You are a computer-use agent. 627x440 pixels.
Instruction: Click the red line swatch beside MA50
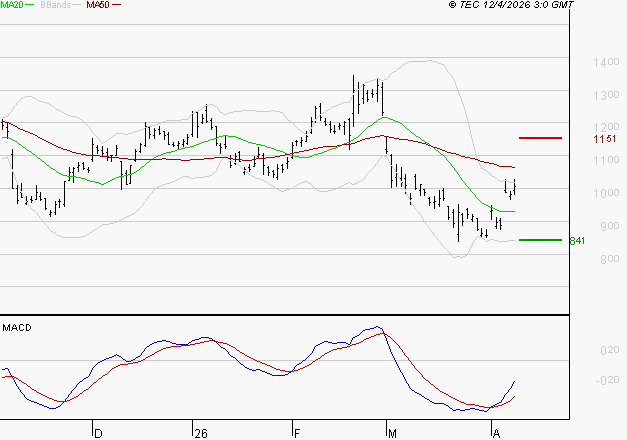coord(117,6)
